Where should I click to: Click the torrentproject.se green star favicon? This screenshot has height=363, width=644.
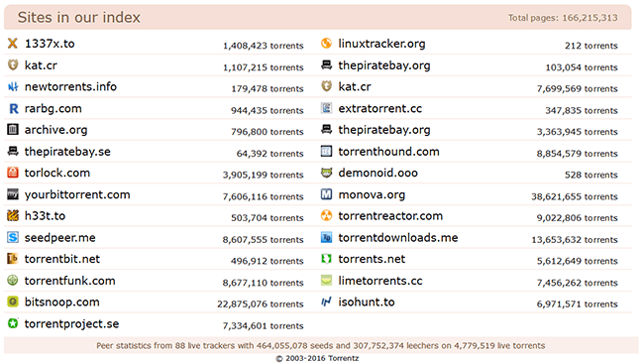[13, 323]
